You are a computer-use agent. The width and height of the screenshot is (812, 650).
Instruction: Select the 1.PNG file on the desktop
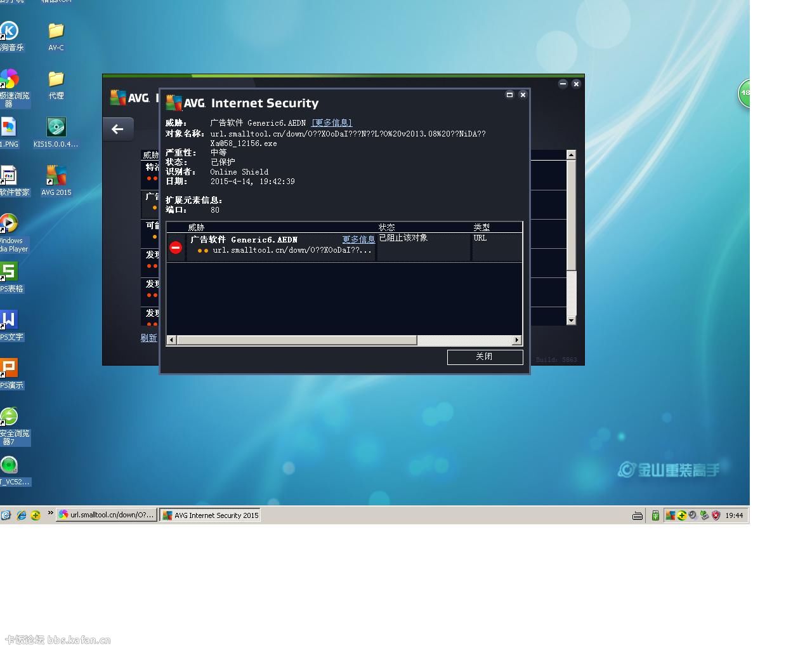coord(9,132)
